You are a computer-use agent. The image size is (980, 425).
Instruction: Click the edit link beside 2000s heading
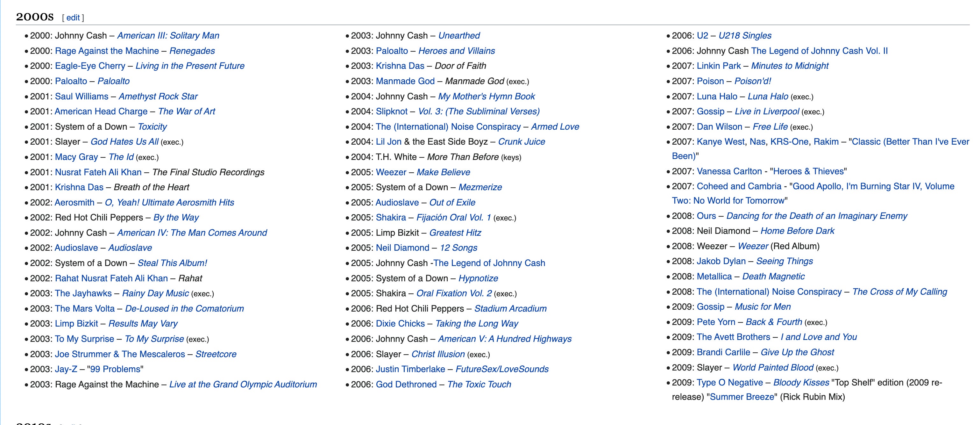point(73,18)
